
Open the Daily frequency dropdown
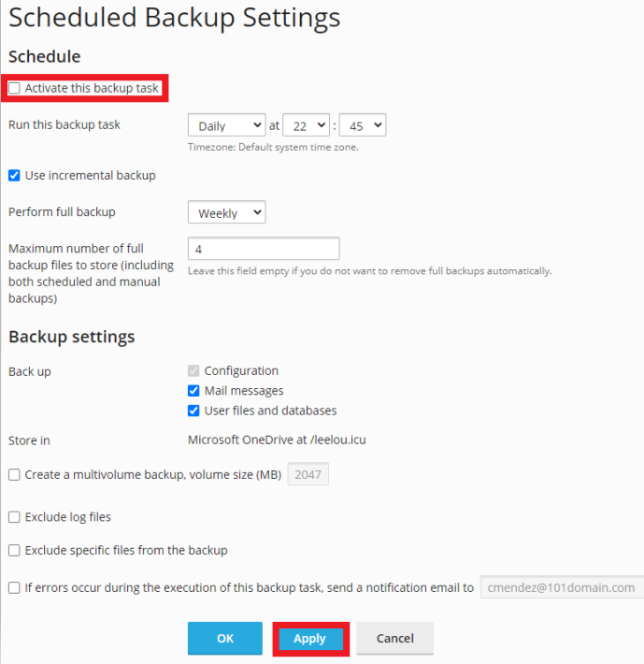pyautogui.click(x=226, y=126)
